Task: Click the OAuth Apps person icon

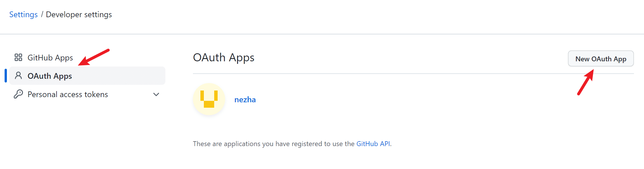Action: click(x=18, y=76)
